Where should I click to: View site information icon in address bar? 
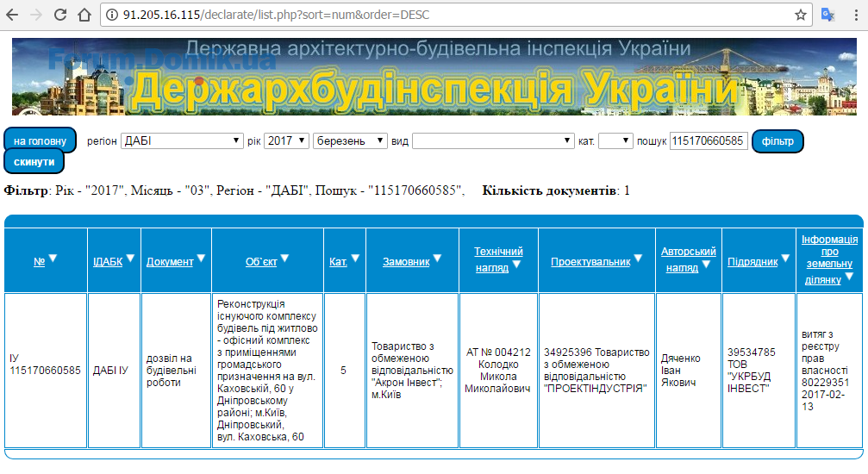[112, 15]
